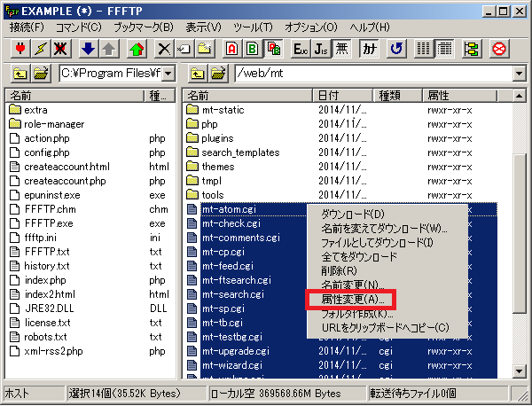The image size is (532, 406).
Task: Select xml-rss2.php in local pane
Action: pyautogui.click(x=53, y=351)
